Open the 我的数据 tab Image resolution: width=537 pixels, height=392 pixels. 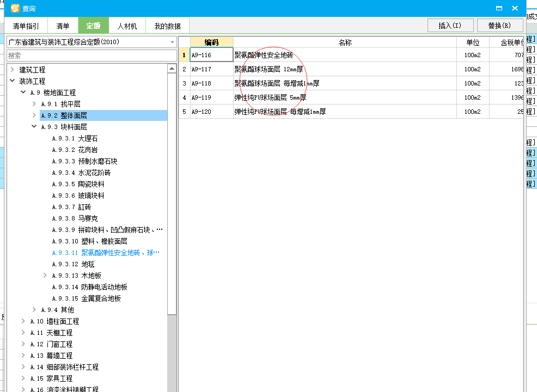[x=167, y=26]
